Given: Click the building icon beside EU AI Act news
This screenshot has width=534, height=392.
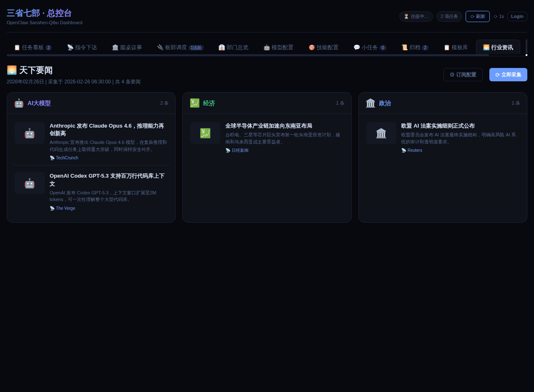Looking at the screenshot, I should point(381,133).
